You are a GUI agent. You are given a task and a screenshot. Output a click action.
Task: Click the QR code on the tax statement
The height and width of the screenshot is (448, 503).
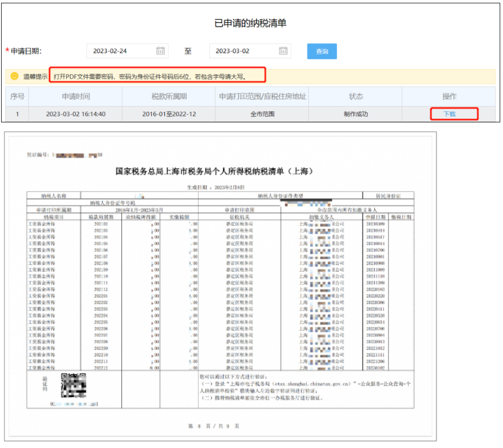point(74,385)
